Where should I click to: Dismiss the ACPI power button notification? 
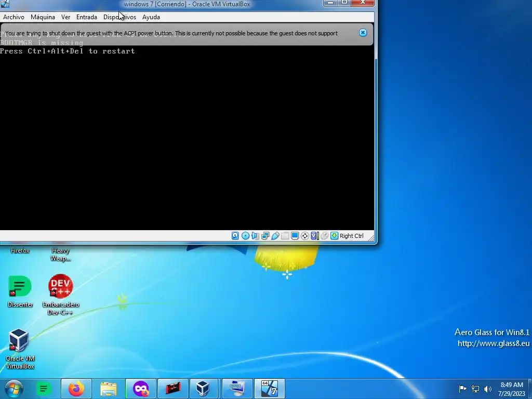click(363, 33)
